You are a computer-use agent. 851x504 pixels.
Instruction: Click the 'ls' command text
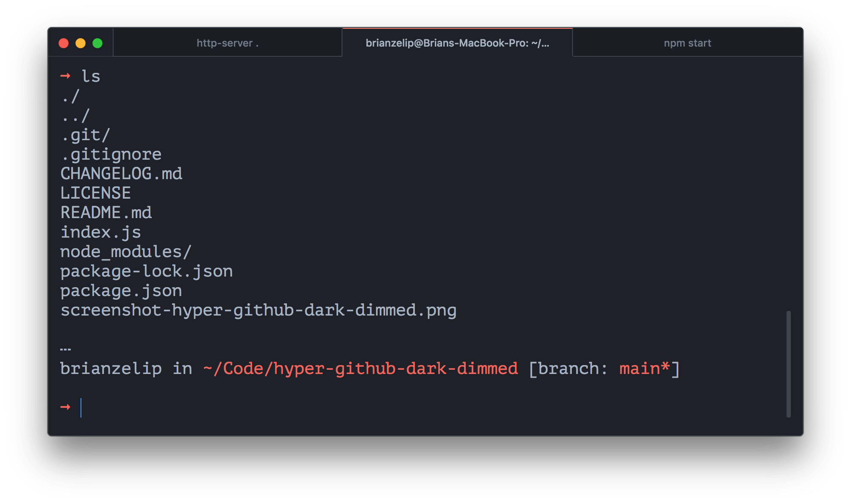click(x=91, y=77)
